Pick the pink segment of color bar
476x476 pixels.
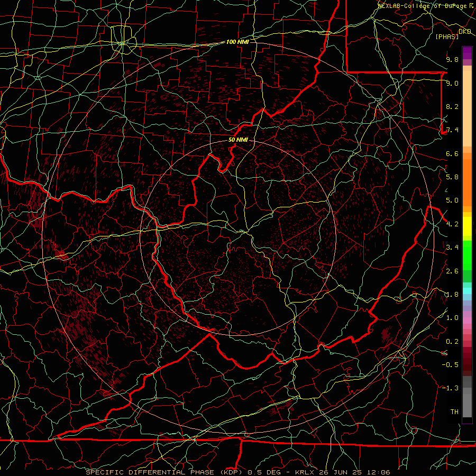coord(467,321)
